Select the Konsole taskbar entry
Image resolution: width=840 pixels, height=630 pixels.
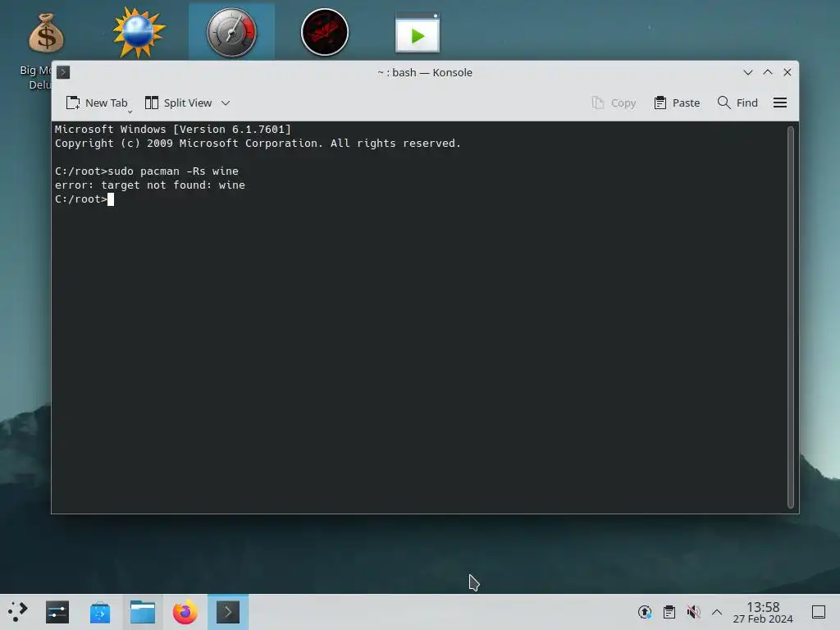coord(228,612)
